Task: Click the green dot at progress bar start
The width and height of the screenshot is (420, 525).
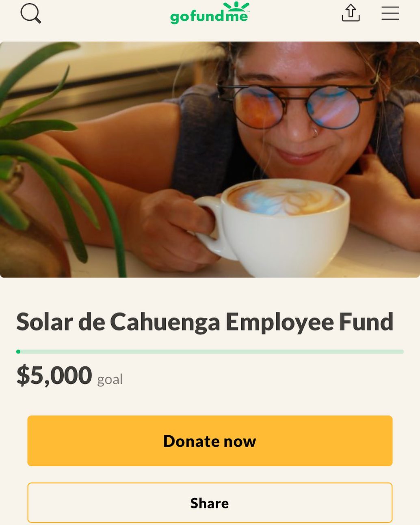Action: [18, 352]
